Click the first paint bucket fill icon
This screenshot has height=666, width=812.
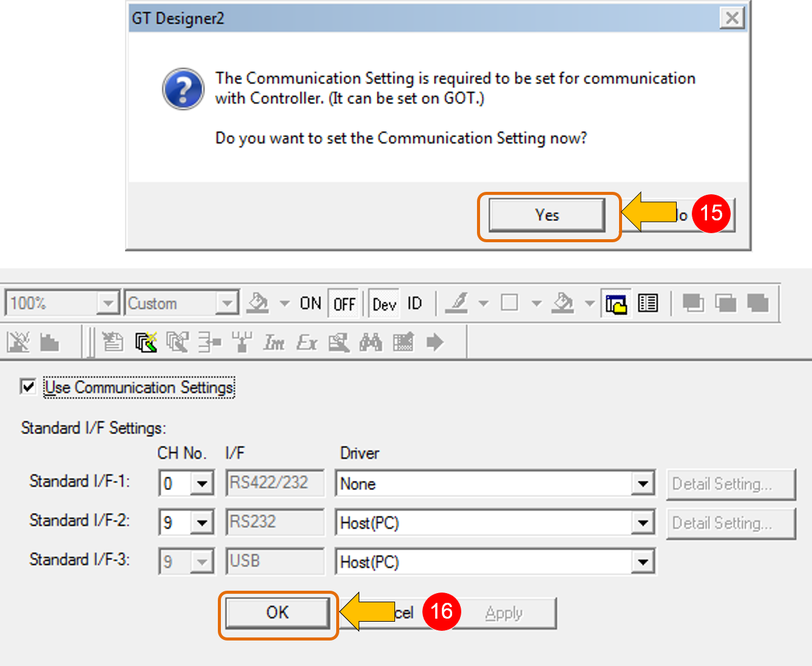(x=258, y=303)
